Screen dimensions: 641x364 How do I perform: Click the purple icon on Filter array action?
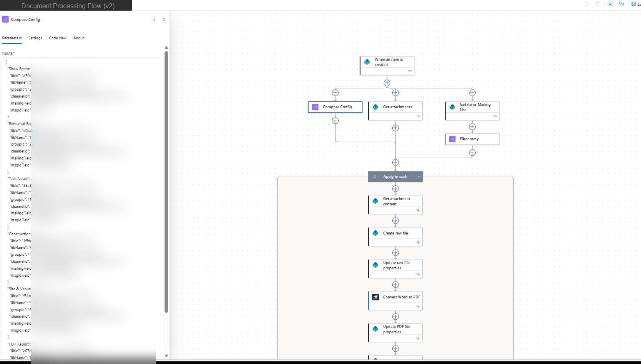click(452, 139)
